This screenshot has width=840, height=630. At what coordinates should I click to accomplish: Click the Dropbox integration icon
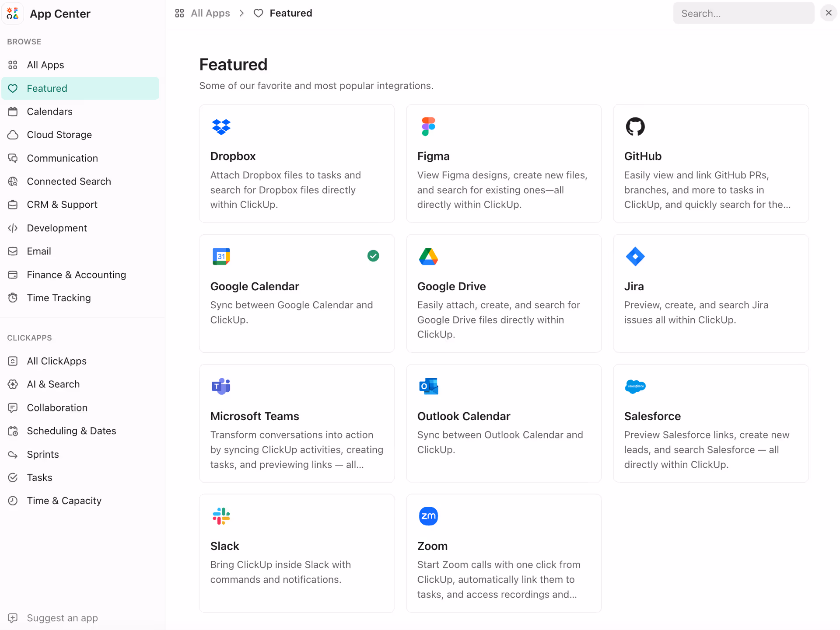coord(221,127)
